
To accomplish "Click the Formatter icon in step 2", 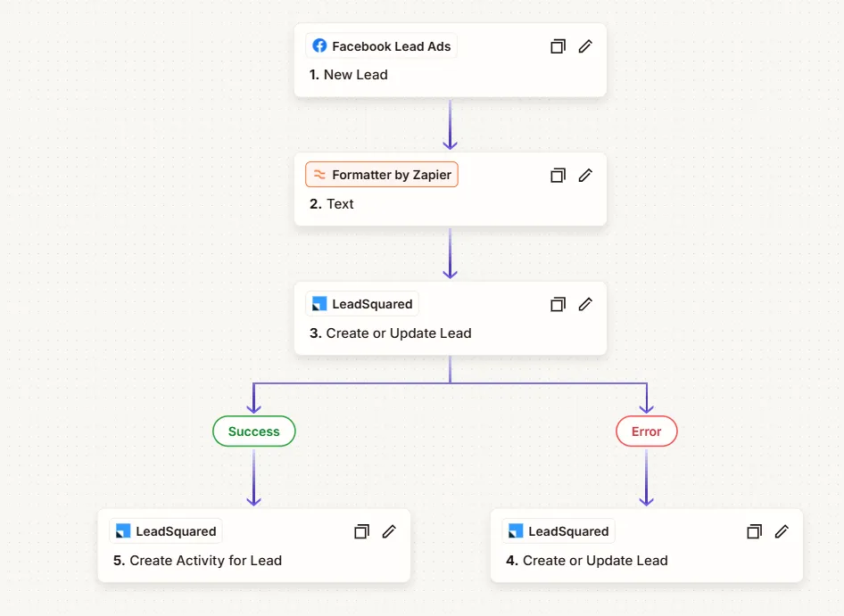I will (319, 175).
